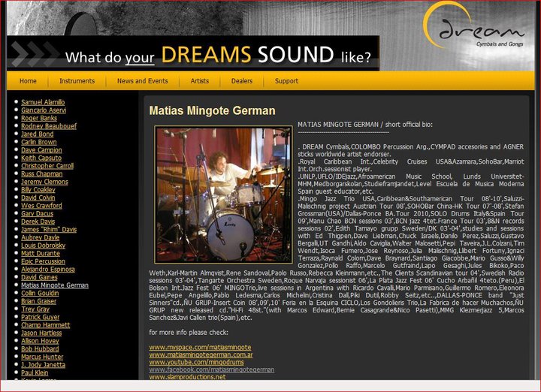
Task: Open Rodney Beaubouef artist page
Action: [x=49, y=126]
